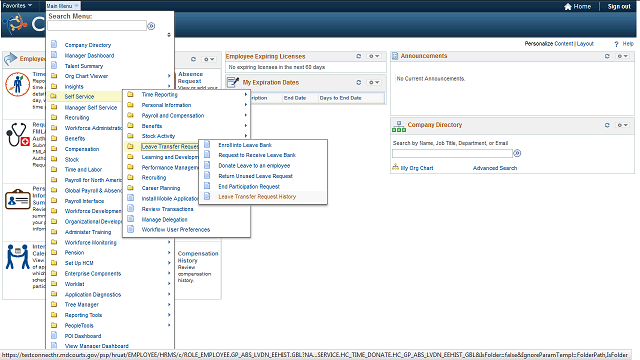Screen dimensions: 640x360
Task: Open Reporting Tools folder in main menu
Action: coord(83,315)
